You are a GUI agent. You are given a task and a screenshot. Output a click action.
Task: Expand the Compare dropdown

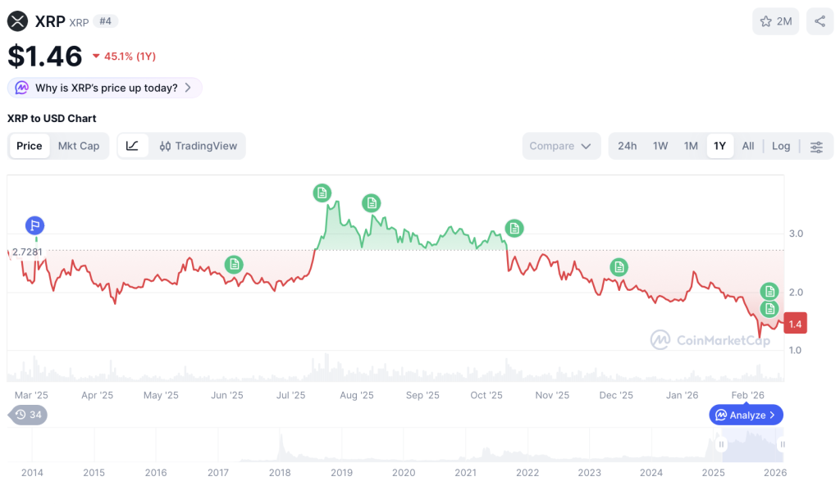(x=560, y=146)
